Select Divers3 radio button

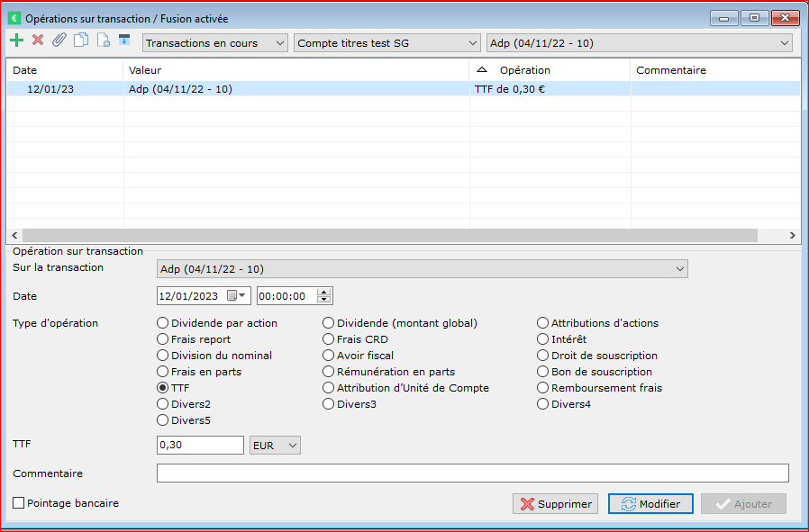pyautogui.click(x=328, y=404)
